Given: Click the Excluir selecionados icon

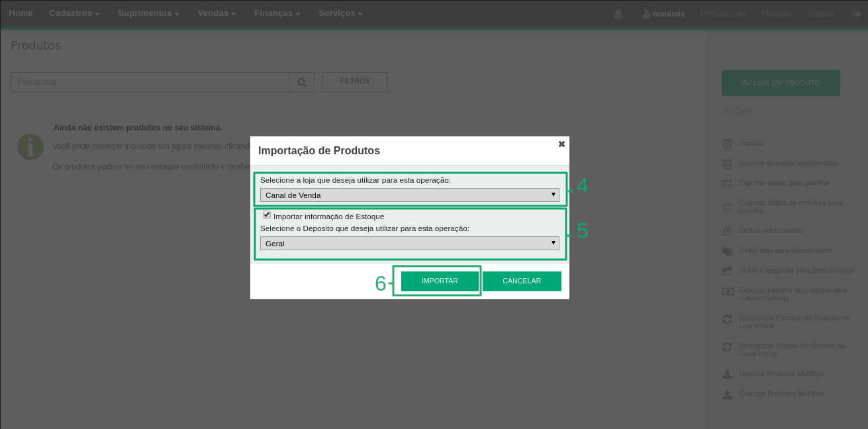Looking at the screenshot, I should tap(727, 231).
